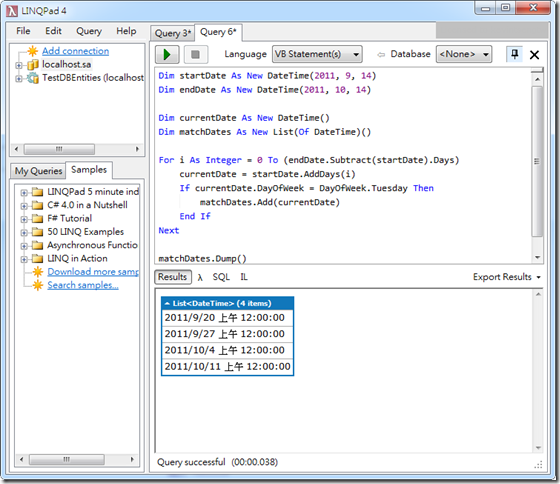
Task: Expand the 50 LINQ Examples folder
Action: 24,233
